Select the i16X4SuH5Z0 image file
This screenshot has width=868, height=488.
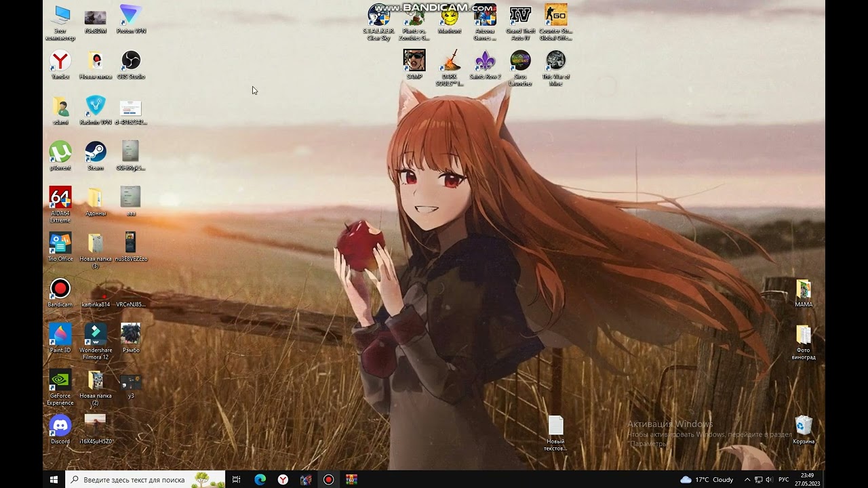(96, 430)
